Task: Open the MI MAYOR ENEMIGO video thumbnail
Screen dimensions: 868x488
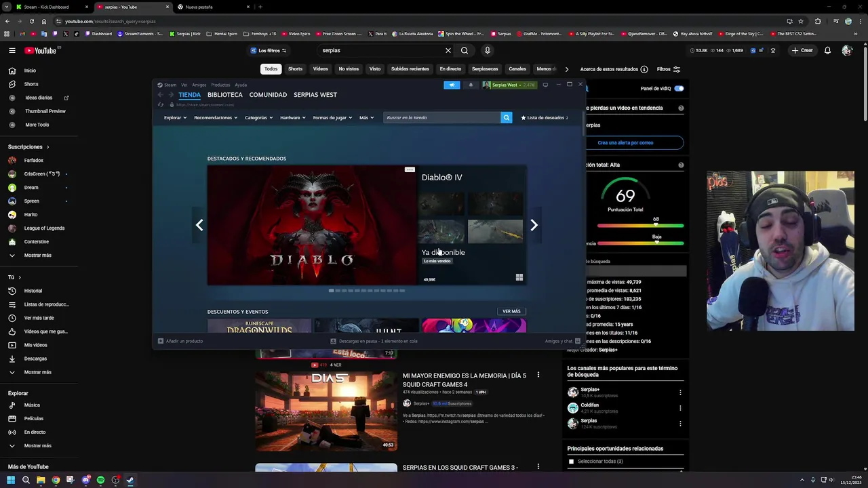Action: [326, 411]
